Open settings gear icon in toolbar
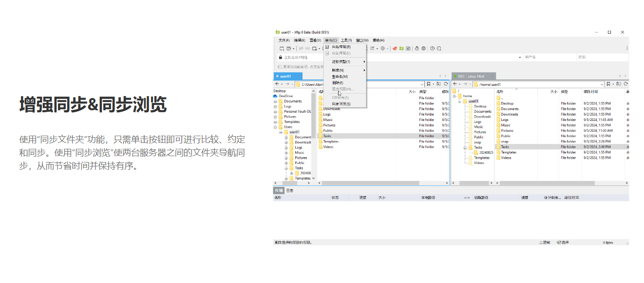 point(423,48)
